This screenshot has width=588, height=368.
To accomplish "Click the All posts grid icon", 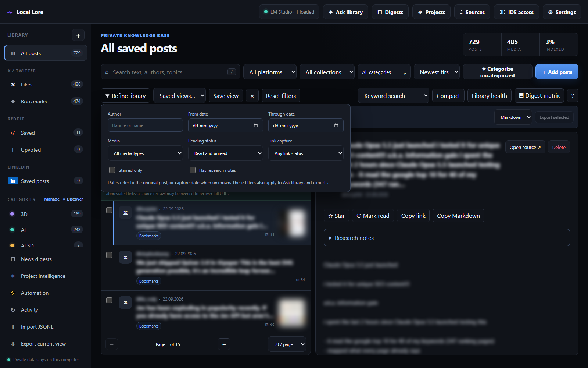I will (x=13, y=53).
